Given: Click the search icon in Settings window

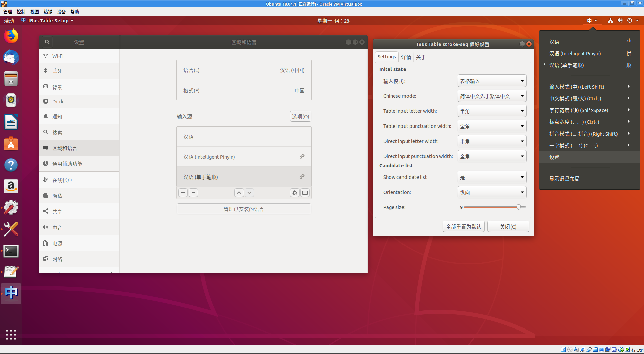Looking at the screenshot, I should click(x=47, y=42).
